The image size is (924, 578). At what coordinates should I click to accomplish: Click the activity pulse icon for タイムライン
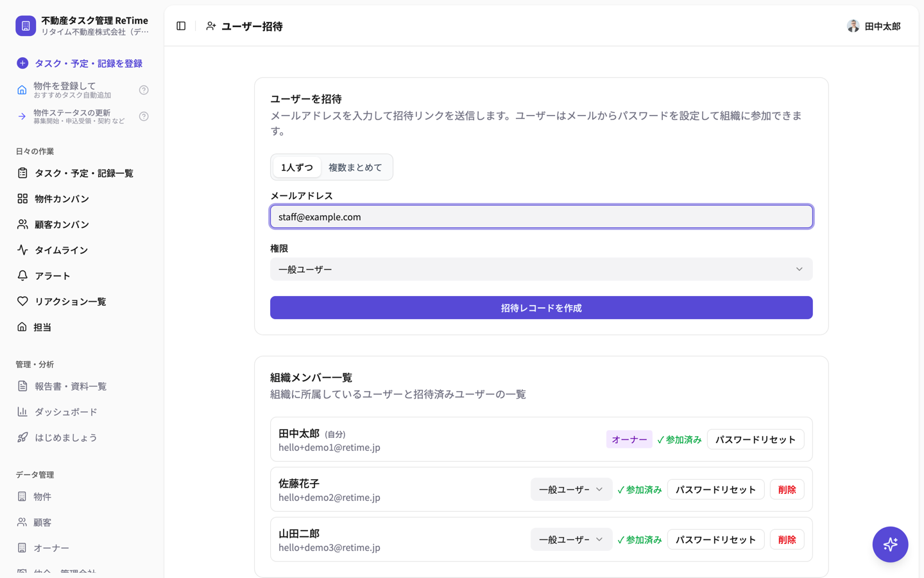pos(22,250)
